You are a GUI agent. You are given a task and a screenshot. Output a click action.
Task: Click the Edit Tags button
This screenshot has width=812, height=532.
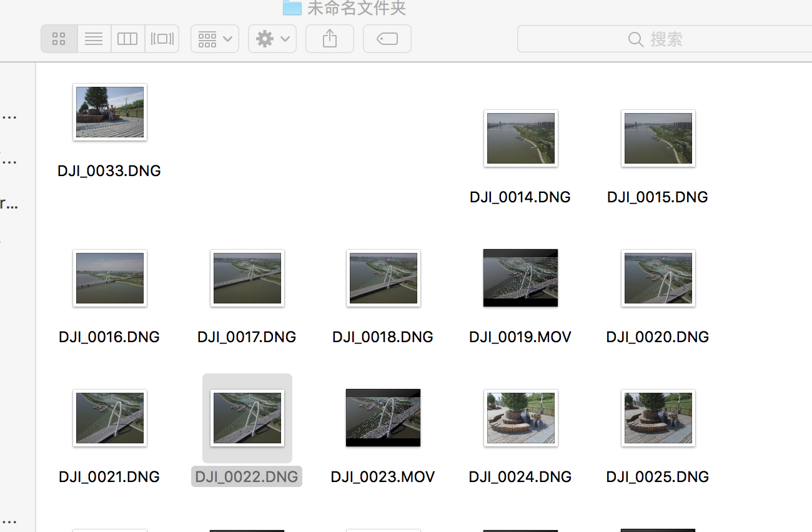pyautogui.click(x=387, y=39)
